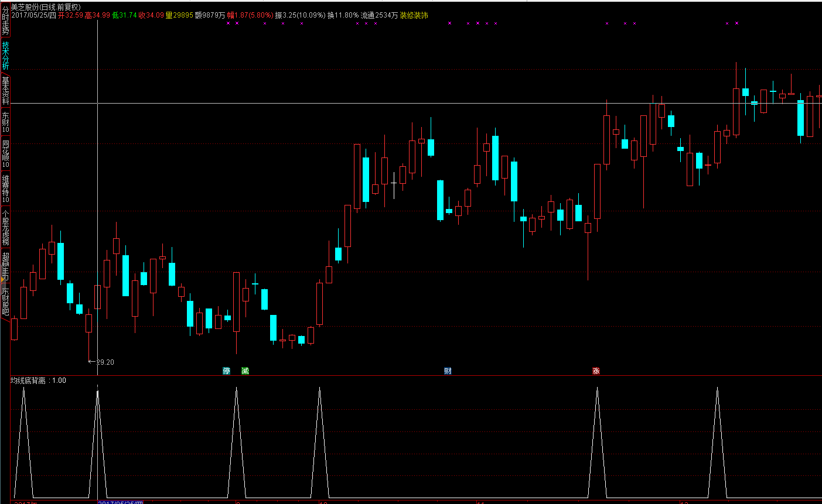Click the cyan 停 event marker icon
The height and width of the screenshot is (504, 822).
(227, 371)
